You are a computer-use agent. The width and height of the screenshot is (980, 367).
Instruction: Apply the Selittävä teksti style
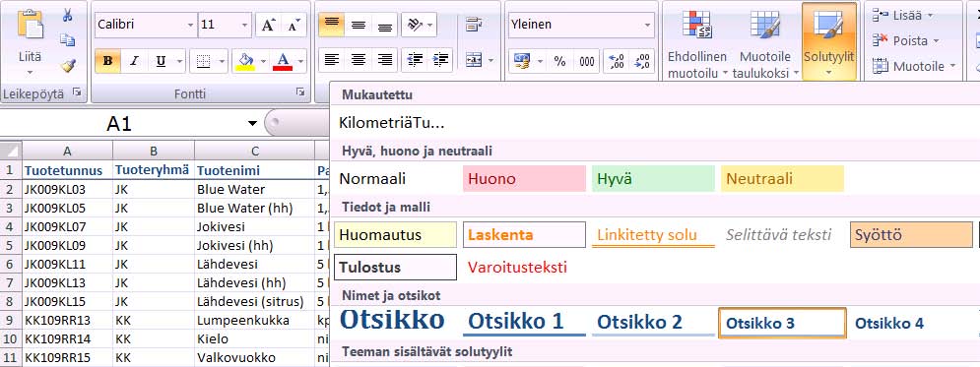pyautogui.click(x=782, y=235)
